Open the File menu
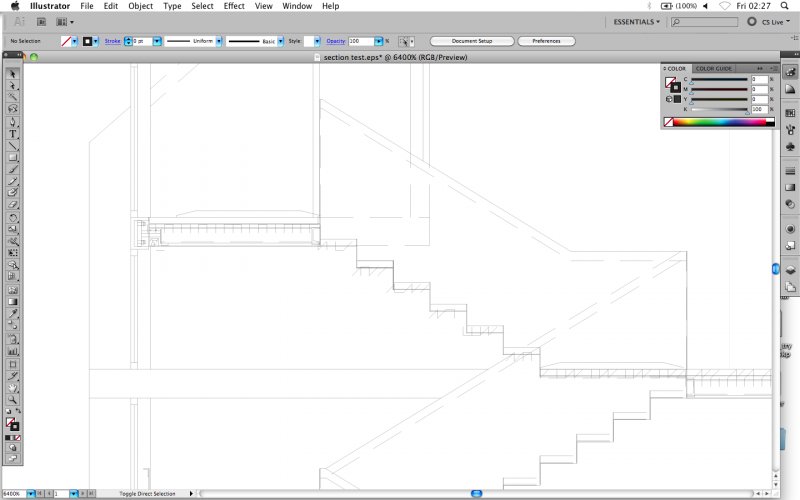 pos(87,6)
